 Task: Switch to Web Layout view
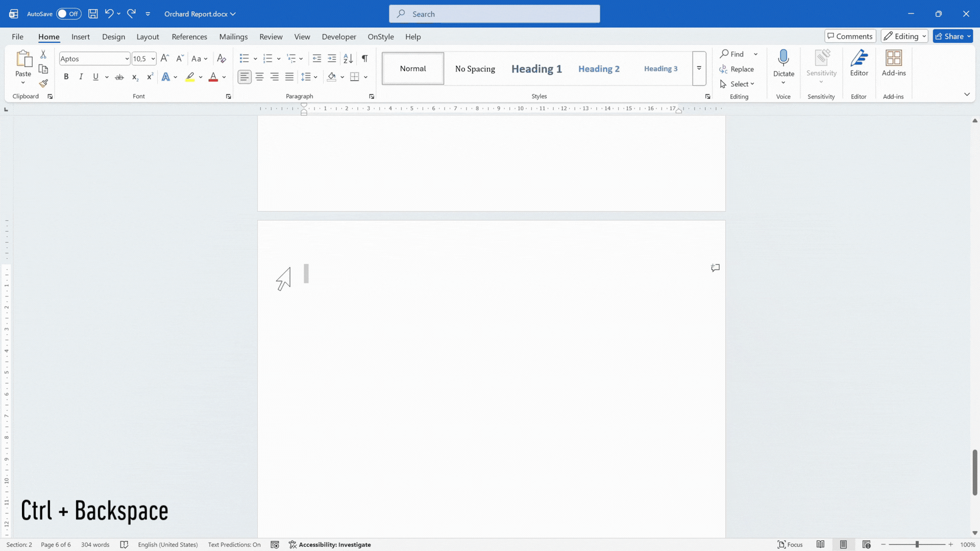tap(866, 545)
